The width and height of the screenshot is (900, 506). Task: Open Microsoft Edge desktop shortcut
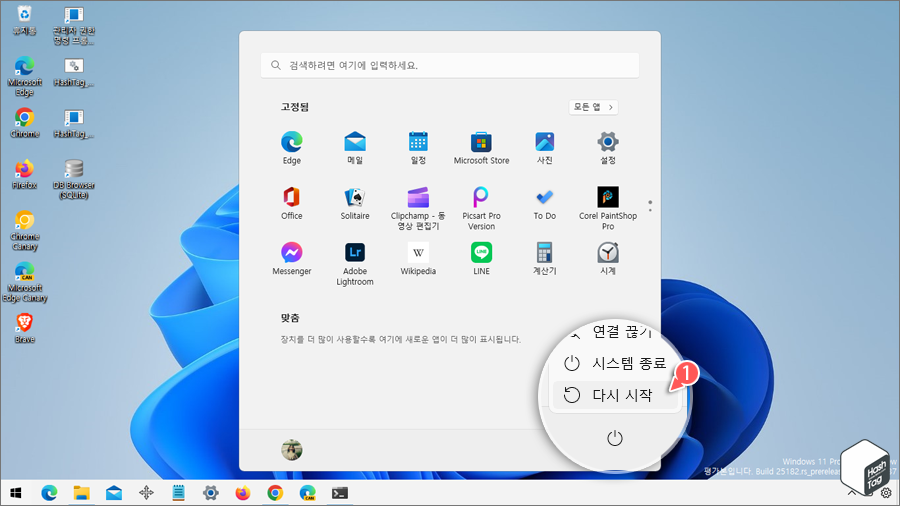point(24,76)
